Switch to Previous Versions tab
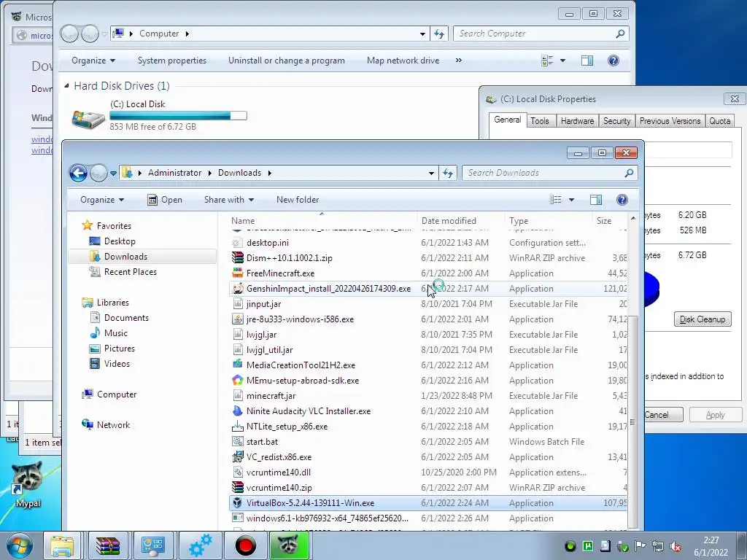 (670, 121)
